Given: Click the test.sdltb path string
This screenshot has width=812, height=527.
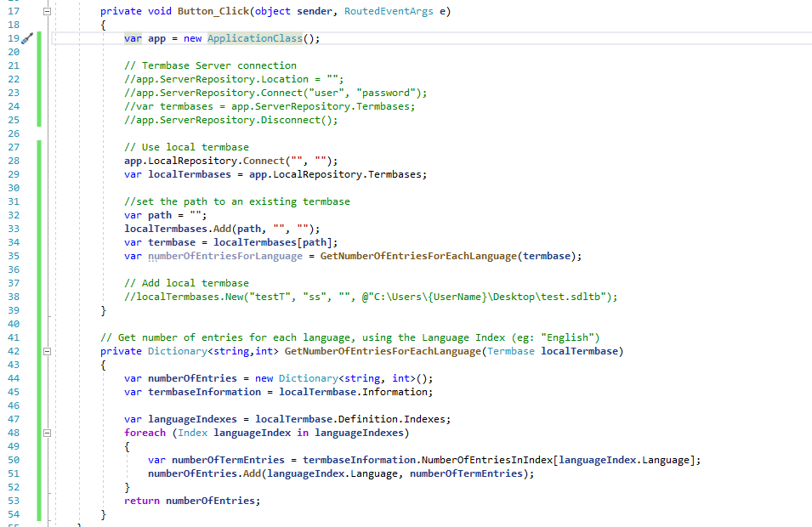Looking at the screenshot, I should point(489,297).
